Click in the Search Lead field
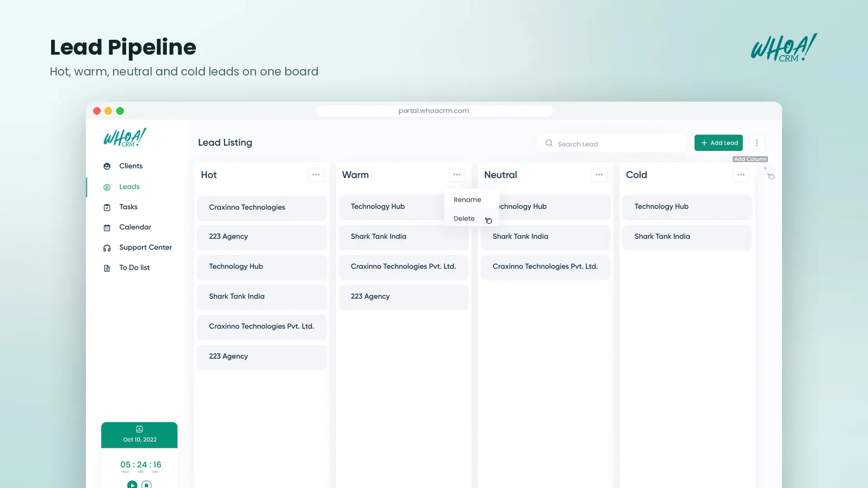The image size is (868, 488). coord(612,143)
